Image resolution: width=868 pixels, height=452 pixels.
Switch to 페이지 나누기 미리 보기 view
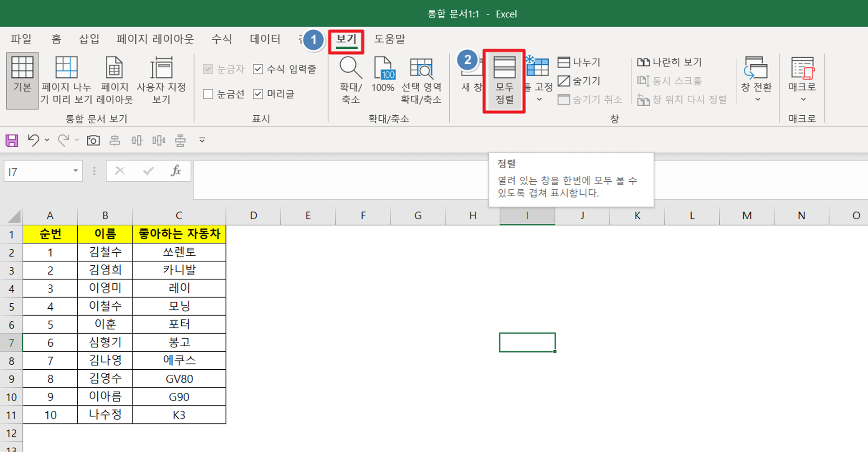pos(66,80)
